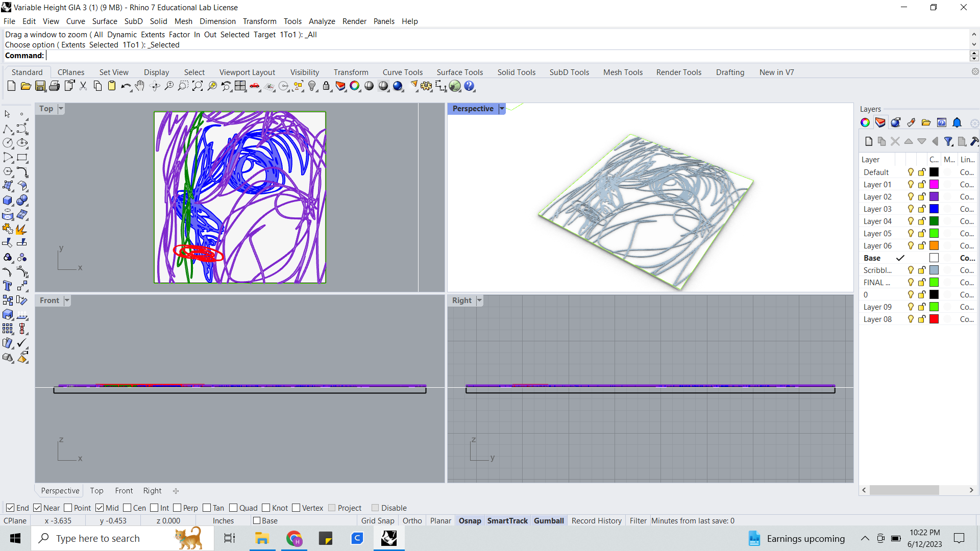Open the Options gear icon on the toolbar
This screenshot has width=980, height=551.
point(975,72)
